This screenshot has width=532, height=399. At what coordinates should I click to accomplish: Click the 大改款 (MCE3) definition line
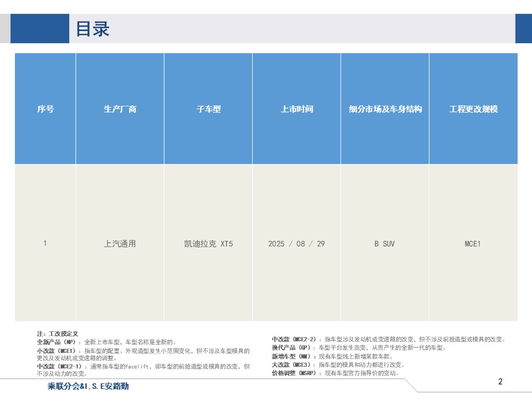338,365
